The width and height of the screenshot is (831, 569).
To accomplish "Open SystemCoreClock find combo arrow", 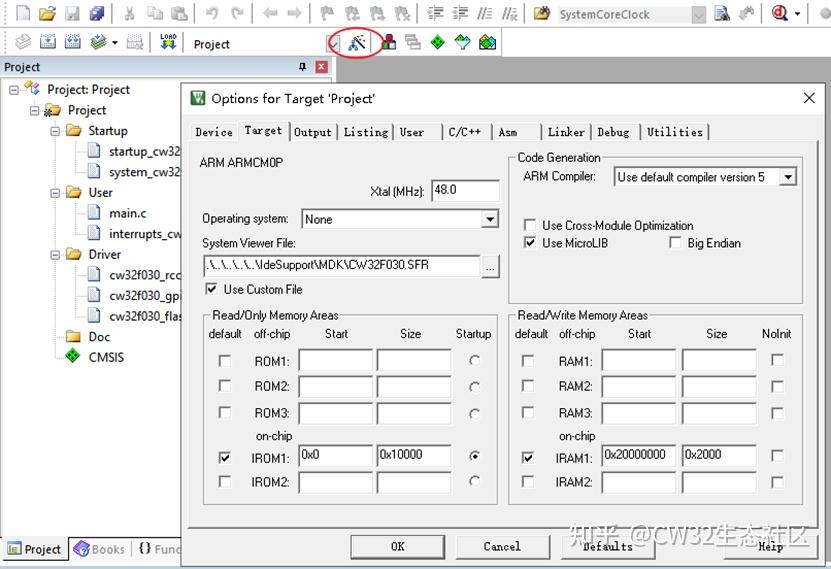I will coord(699,15).
